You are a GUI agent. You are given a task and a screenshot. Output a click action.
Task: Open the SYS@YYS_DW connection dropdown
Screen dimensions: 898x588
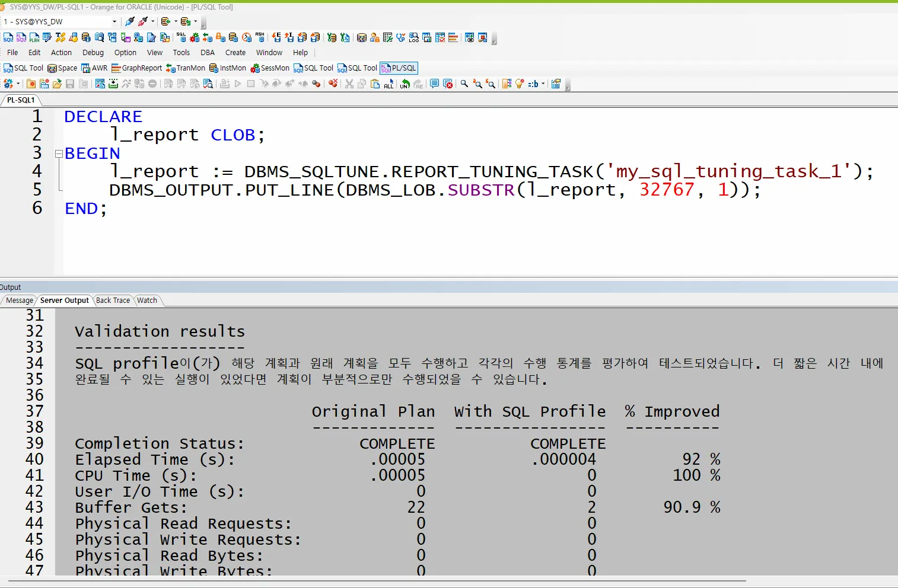pyautogui.click(x=114, y=21)
